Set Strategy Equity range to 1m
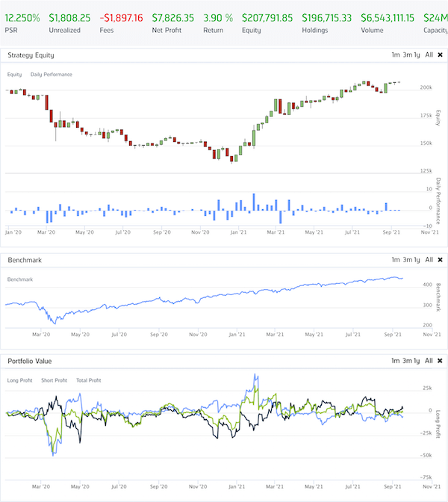The image size is (448, 502). click(395, 55)
